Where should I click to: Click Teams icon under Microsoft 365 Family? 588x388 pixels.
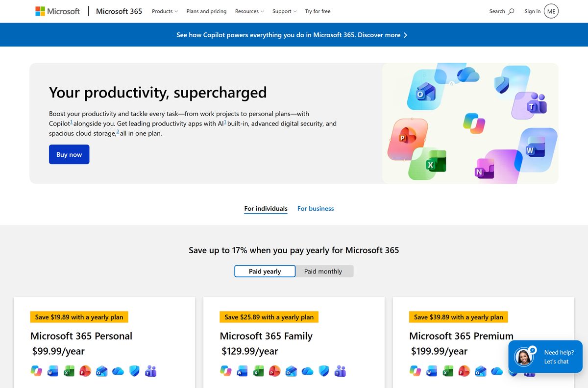click(x=340, y=371)
